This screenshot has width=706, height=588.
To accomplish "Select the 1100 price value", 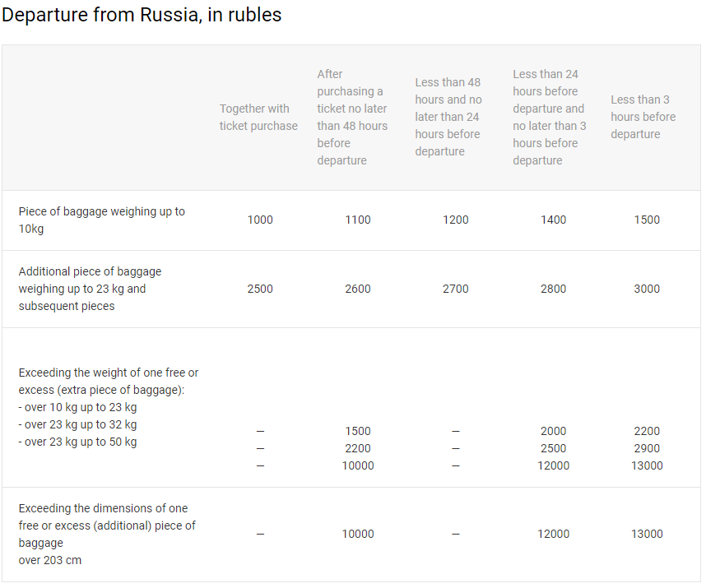I will click(358, 220).
